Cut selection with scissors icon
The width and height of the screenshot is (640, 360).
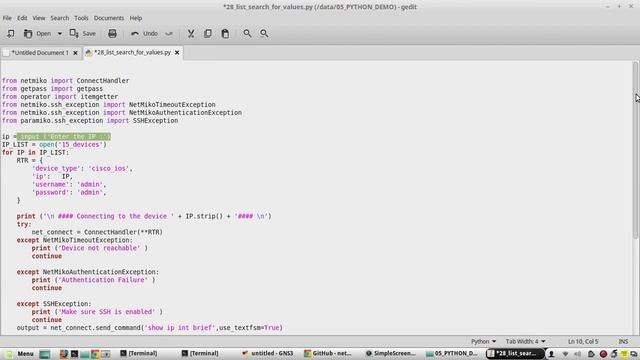(191, 33)
